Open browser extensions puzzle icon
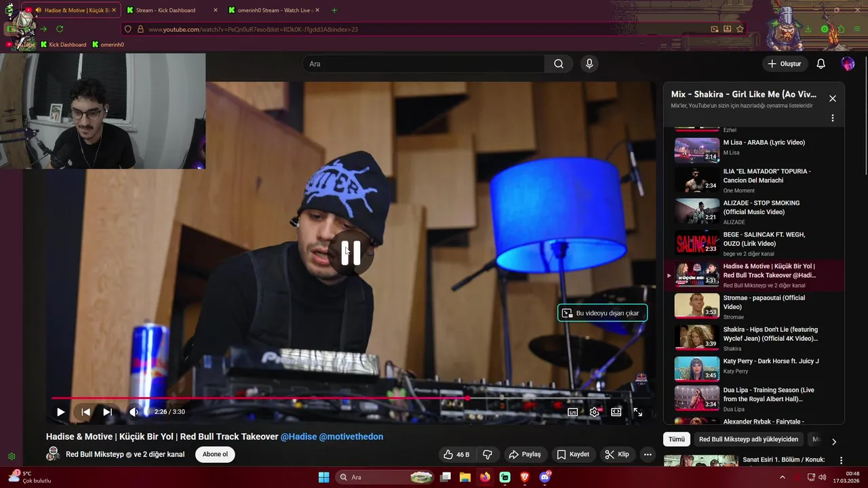Image resolution: width=868 pixels, height=488 pixels. (x=841, y=29)
